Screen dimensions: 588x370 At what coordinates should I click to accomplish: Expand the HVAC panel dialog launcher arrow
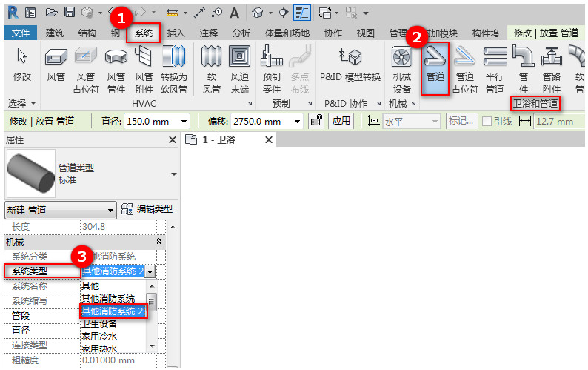pos(250,103)
